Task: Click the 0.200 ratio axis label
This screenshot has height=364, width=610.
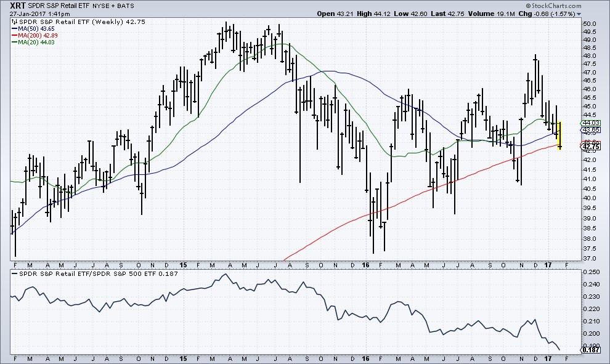Action: point(591,334)
